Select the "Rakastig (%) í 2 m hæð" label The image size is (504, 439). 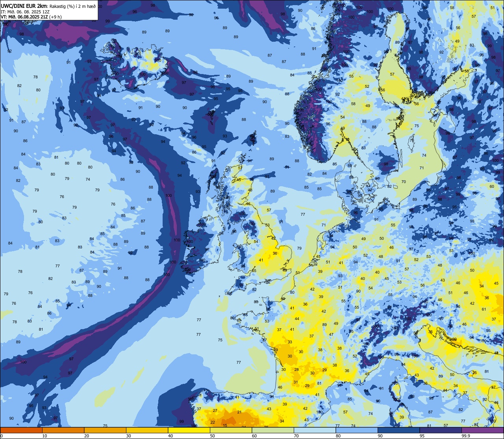click(72, 6)
